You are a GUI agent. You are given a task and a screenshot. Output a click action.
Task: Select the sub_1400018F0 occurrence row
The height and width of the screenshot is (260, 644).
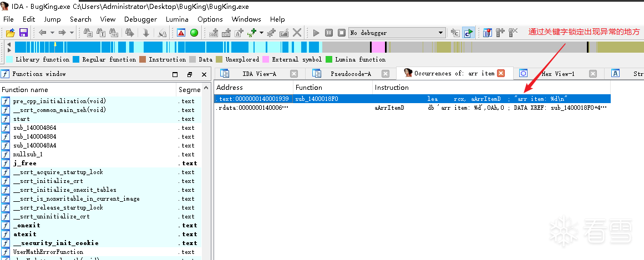pyautogui.click(x=412, y=99)
